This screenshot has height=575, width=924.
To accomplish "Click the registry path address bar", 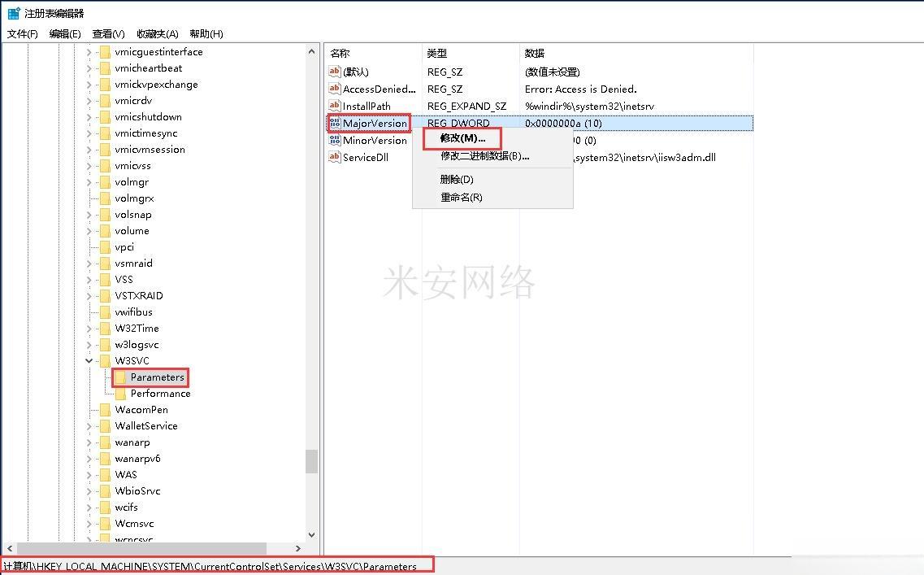I will tap(218, 566).
